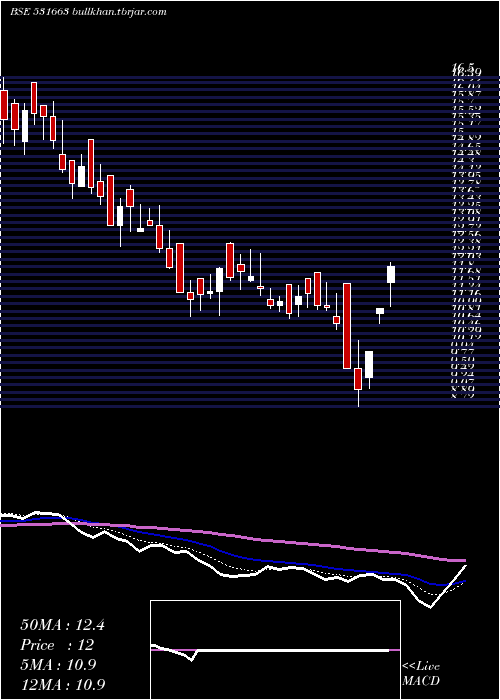Click the 12MA : 10.9 value
The height and width of the screenshot is (700, 500).
[63, 684]
